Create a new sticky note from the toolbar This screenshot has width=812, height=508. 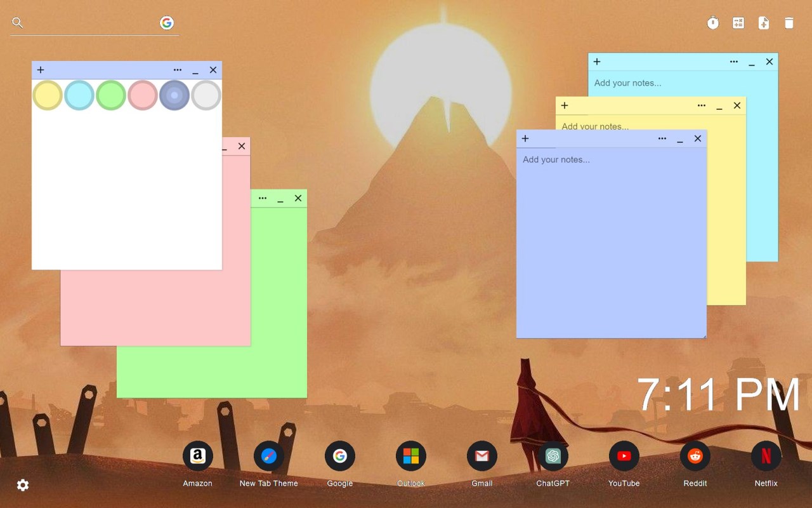pyautogui.click(x=764, y=23)
